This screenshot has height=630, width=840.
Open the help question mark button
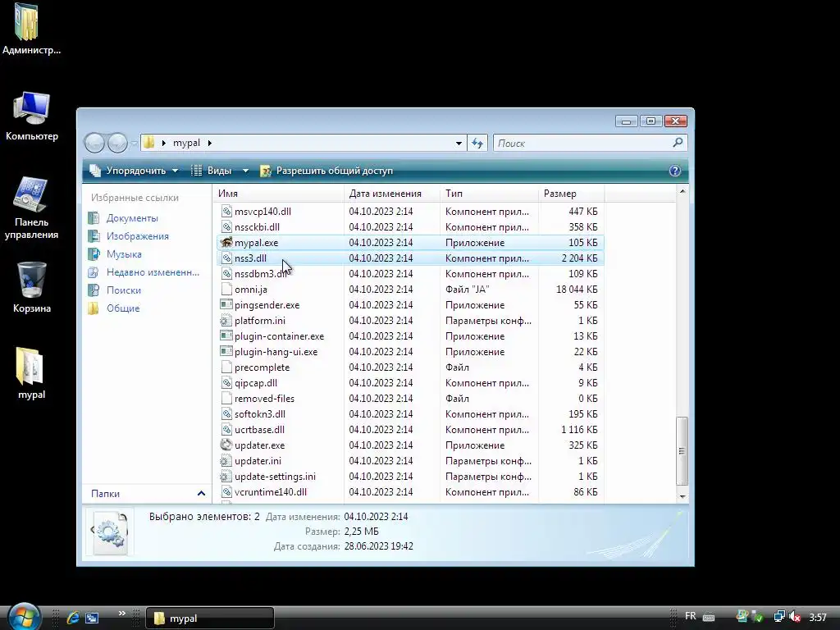click(675, 171)
